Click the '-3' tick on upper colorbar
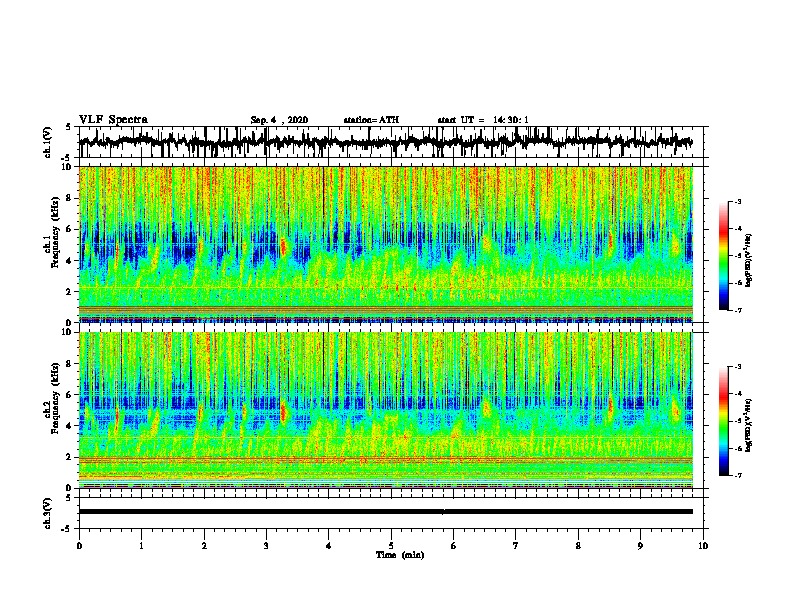Image resolution: width=792 pixels, height=612 pixels. coord(737,202)
